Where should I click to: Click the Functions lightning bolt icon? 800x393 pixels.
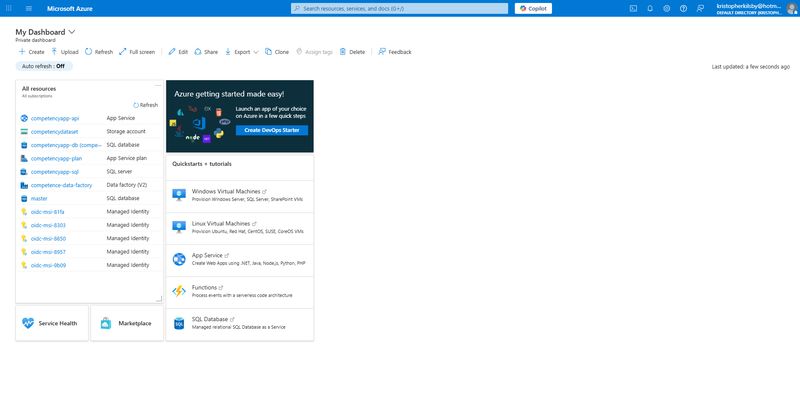point(179,291)
